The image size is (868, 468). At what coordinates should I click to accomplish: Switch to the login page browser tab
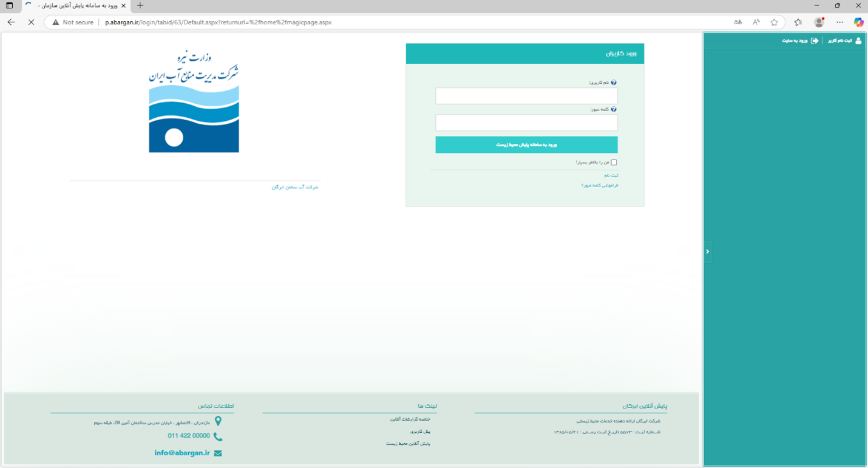pyautogui.click(x=76, y=5)
